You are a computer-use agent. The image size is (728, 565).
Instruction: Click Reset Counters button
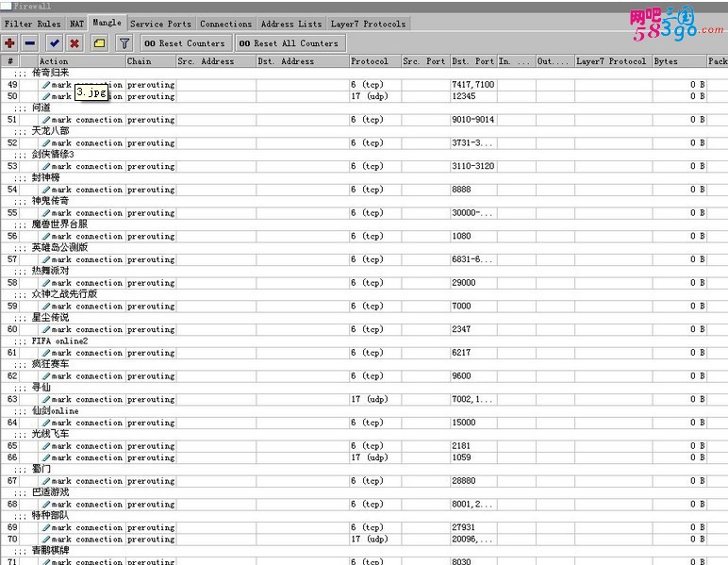point(185,43)
